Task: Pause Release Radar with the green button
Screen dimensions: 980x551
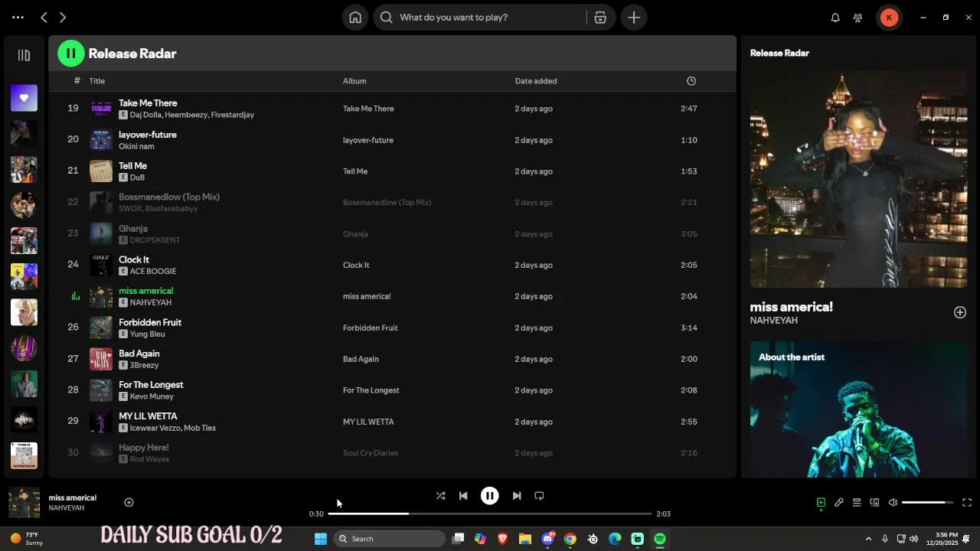Action: coord(71,54)
